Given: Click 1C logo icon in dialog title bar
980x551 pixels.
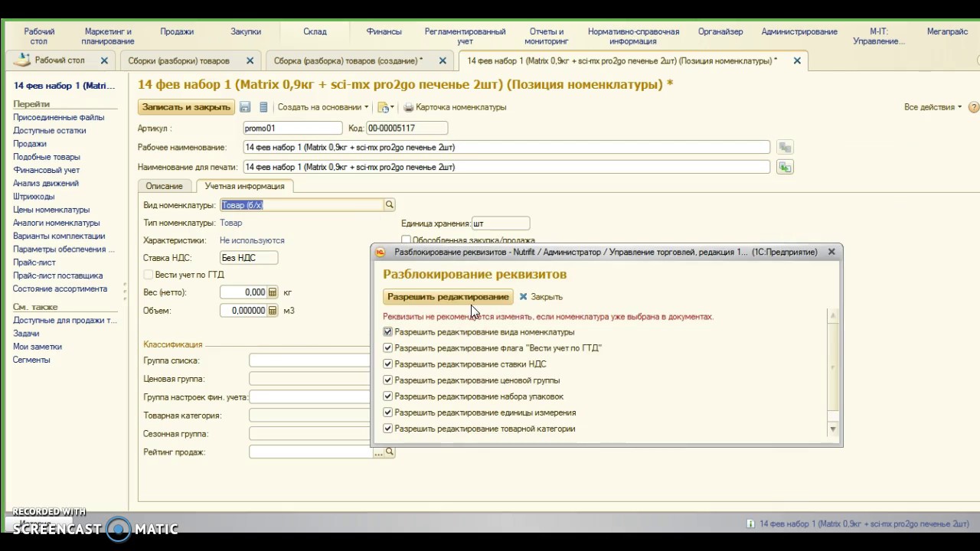Looking at the screenshot, I should point(381,252).
